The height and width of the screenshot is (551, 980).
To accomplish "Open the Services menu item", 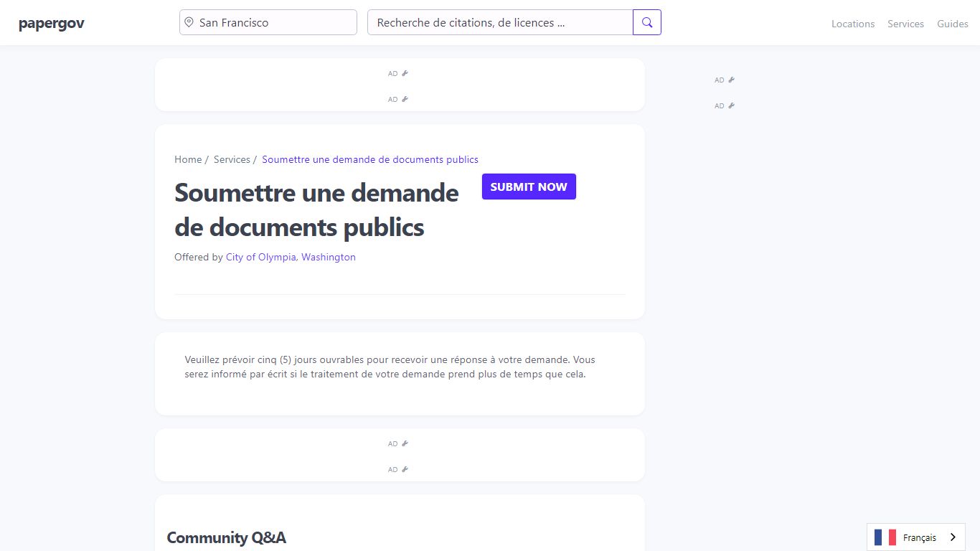I will pos(905,24).
